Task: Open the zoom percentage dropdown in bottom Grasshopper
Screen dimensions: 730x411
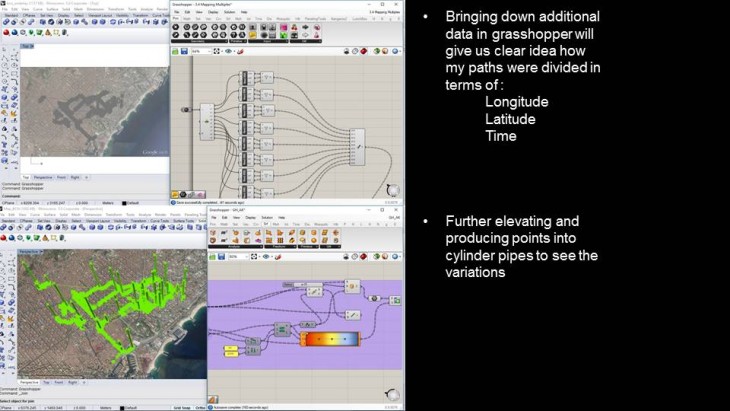Action: pos(238,257)
